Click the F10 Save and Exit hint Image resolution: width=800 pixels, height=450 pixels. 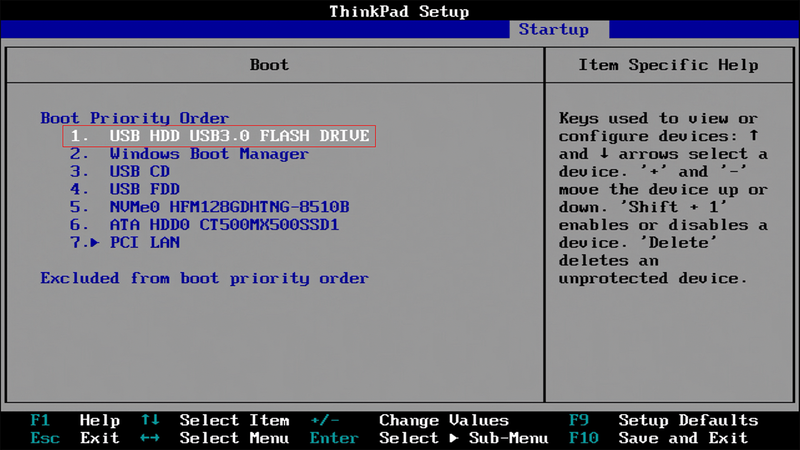659,438
